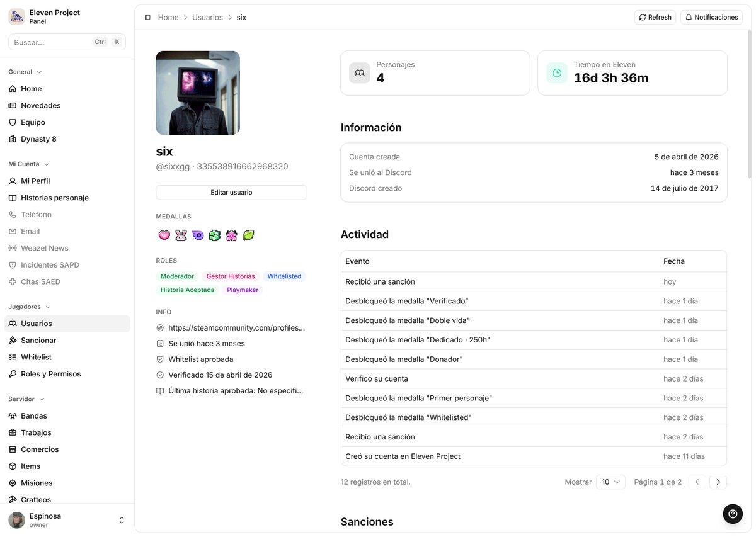
Task: Click the Whitelist aprobada shield icon
Action: pyautogui.click(x=160, y=359)
